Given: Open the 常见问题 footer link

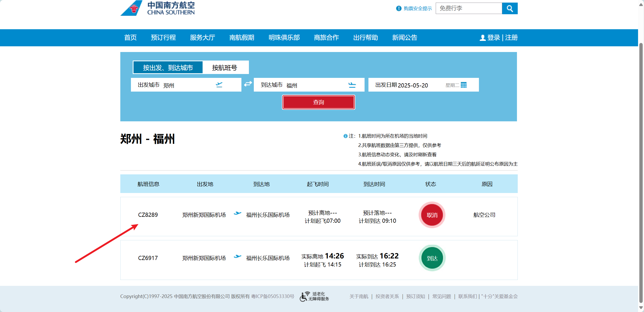Looking at the screenshot, I should pyautogui.click(x=442, y=296).
